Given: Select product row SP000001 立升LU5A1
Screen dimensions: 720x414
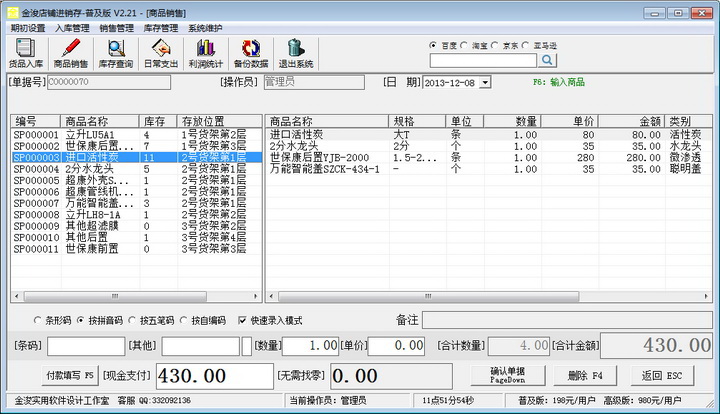Looking at the screenshot, I should click(136, 135).
